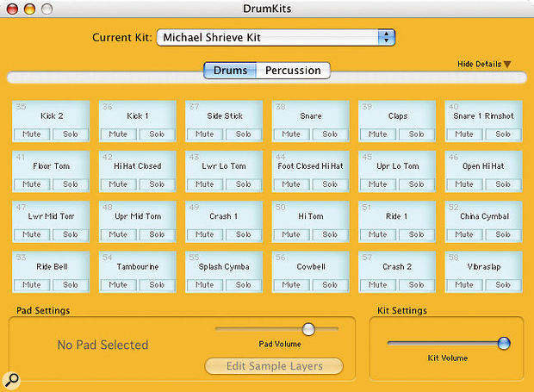
Task: Solo the Snare 1 Rimshot pad
Action: tap(503, 134)
